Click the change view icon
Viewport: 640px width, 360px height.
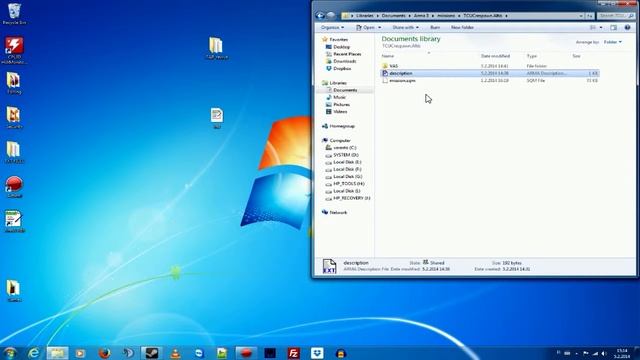coord(593,27)
